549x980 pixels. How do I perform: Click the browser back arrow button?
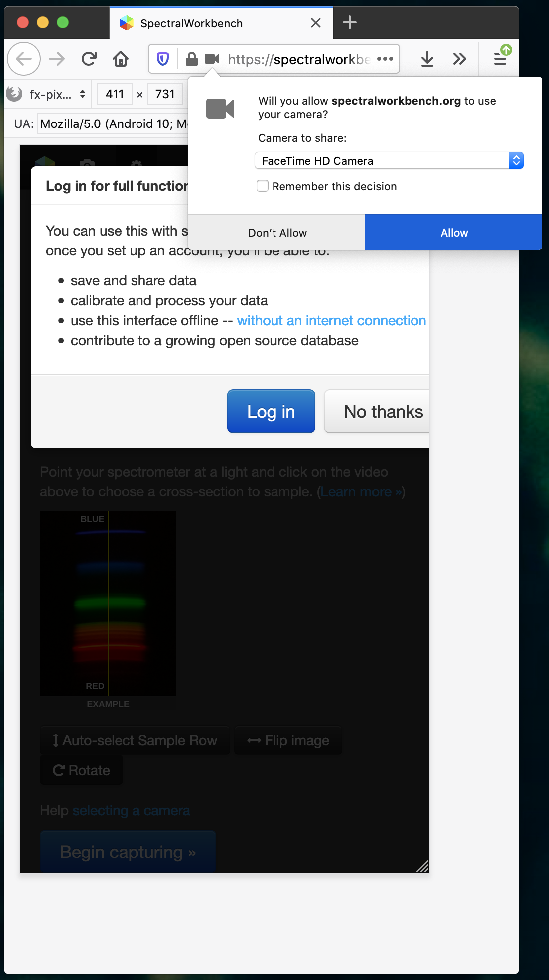click(x=24, y=59)
